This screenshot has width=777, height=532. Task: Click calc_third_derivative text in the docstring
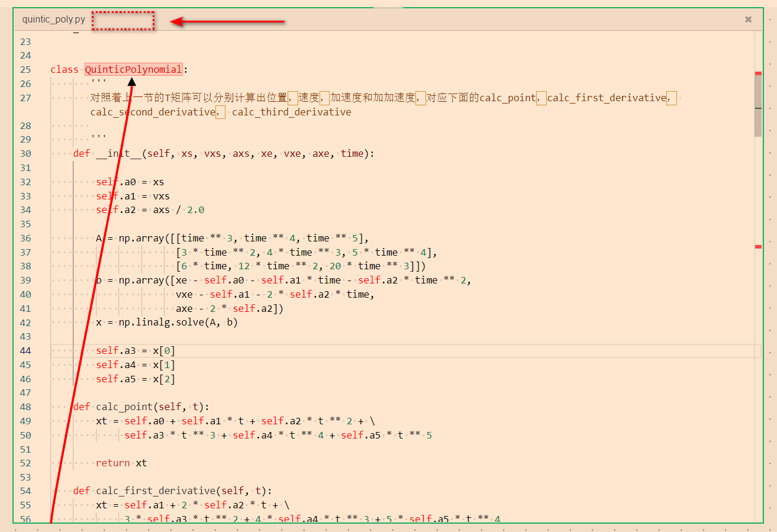(x=291, y=112)
